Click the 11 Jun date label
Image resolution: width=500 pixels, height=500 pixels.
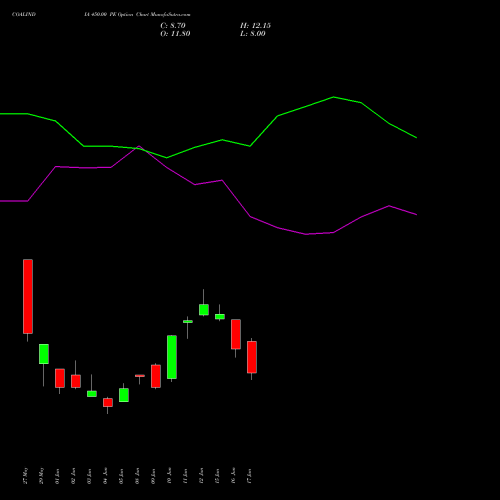pos(186,476)
